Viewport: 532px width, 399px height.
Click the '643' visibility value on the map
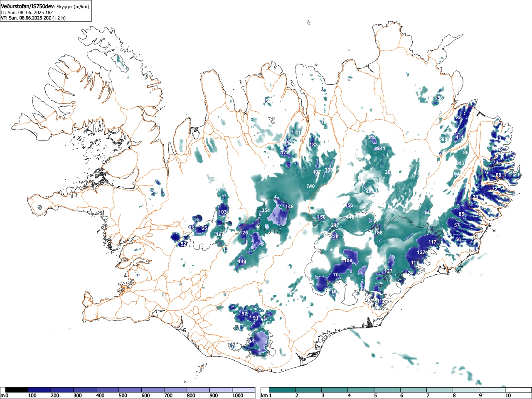coord(460,164)
